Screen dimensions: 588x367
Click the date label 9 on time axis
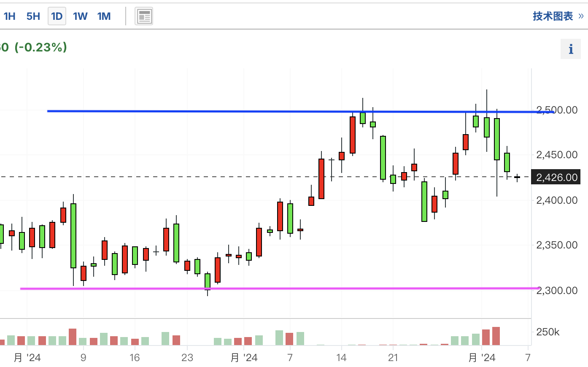(x=84, y=358)
